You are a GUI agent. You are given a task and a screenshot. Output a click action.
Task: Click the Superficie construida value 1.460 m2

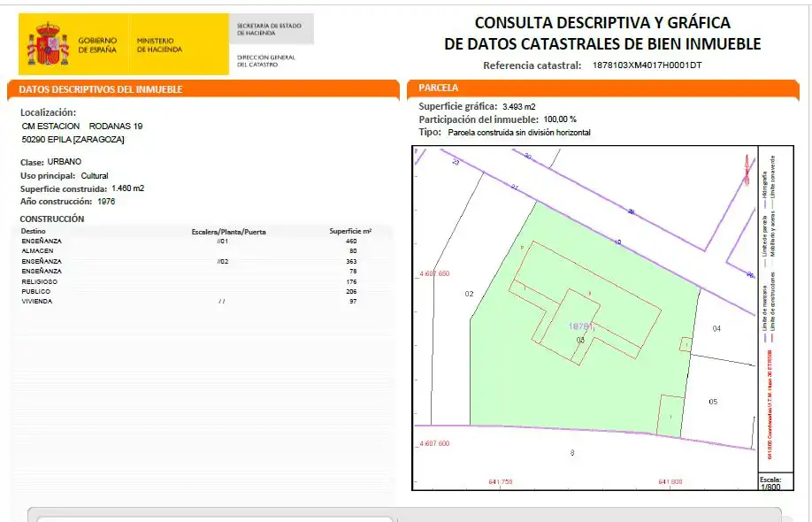click(x=128, y=188)
